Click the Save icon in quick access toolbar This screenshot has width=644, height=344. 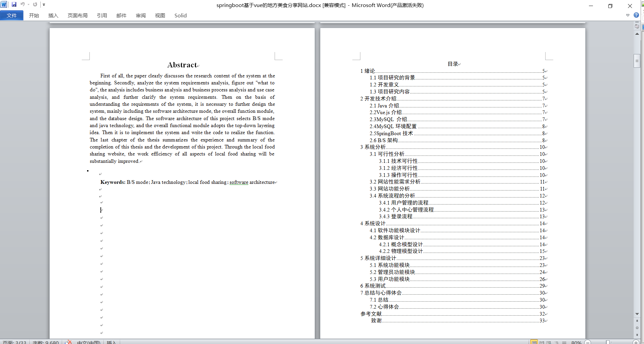click(x=14, y=5)
